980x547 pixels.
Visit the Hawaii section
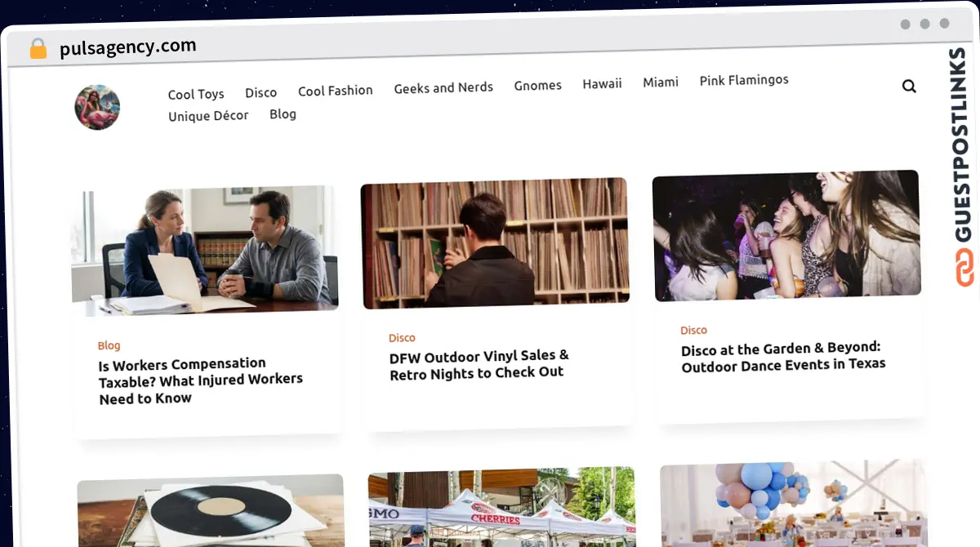pos(603,83)
